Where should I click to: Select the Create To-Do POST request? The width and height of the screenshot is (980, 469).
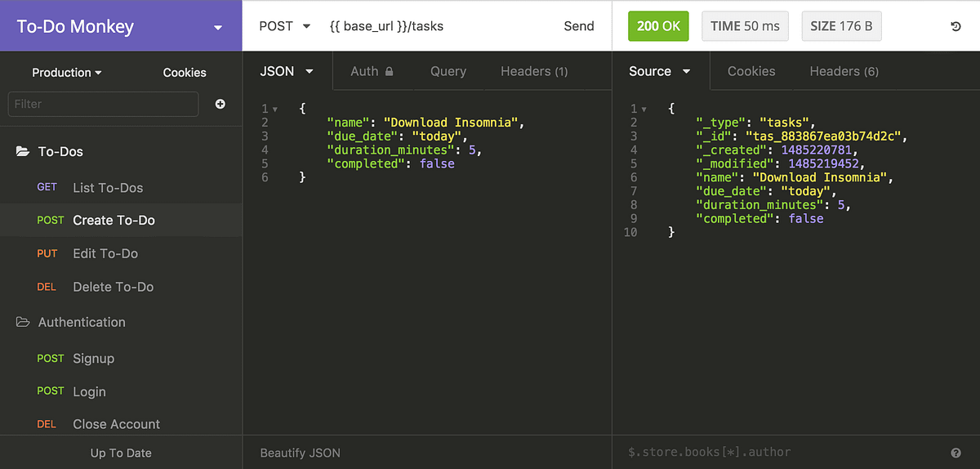click(121, 220)
